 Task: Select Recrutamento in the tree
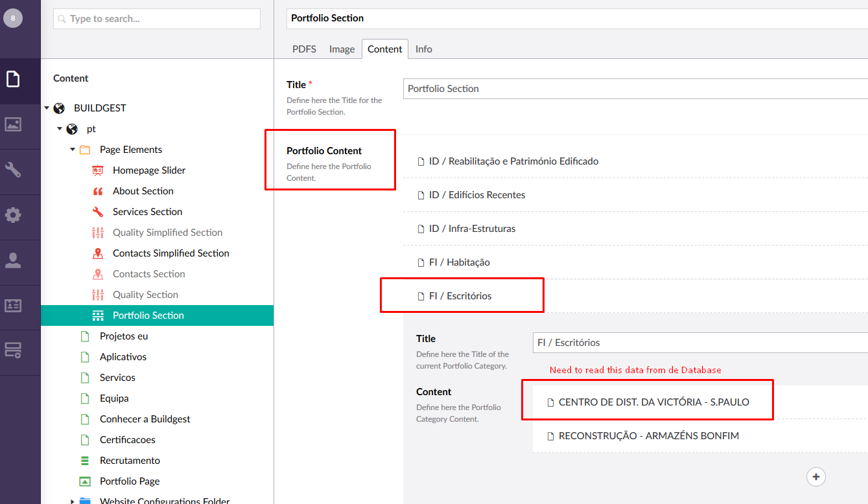click(130, 461)
